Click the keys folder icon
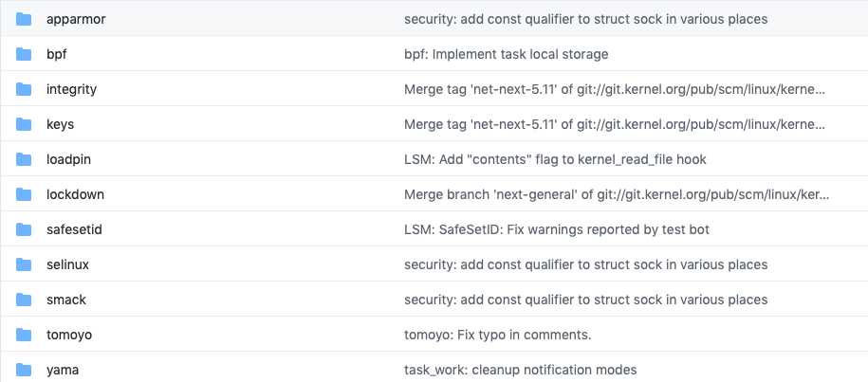Viewport: 868px width, 382px height. [24, 124]
